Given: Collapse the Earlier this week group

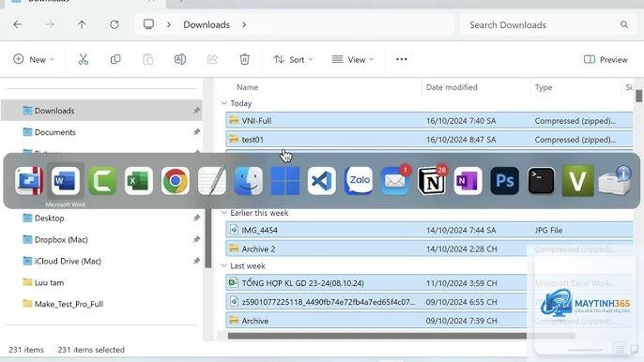Looking at the screenshot, I should [x=224, y=213].
